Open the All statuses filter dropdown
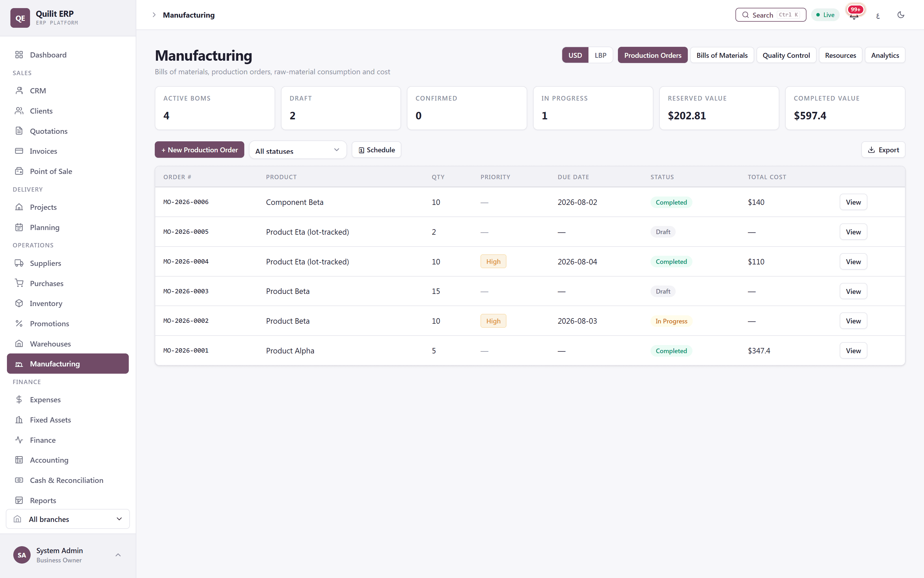This screenshot has width=924, height=578. pyautogui.click(x=298, y=150)
